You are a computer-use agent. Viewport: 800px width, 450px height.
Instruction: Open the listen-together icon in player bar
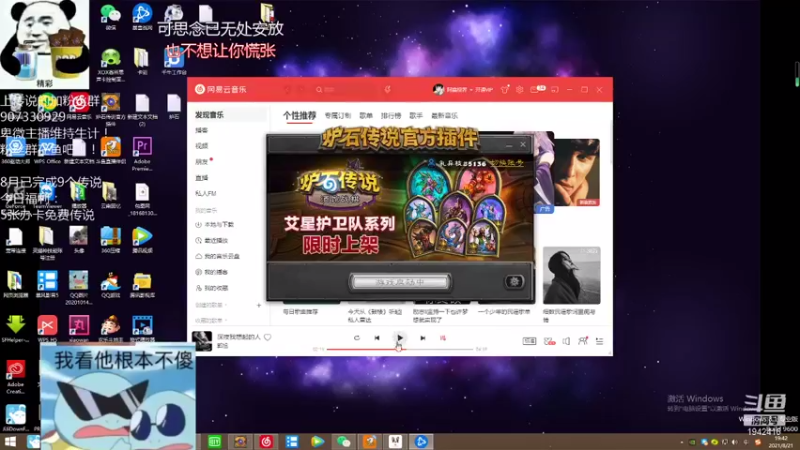pos(583,341)
